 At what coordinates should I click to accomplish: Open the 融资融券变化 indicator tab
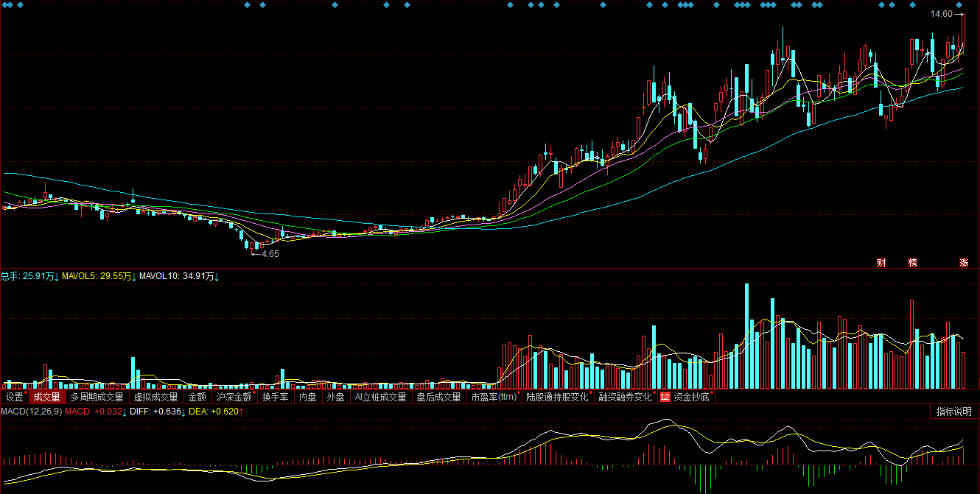point(625,398)
